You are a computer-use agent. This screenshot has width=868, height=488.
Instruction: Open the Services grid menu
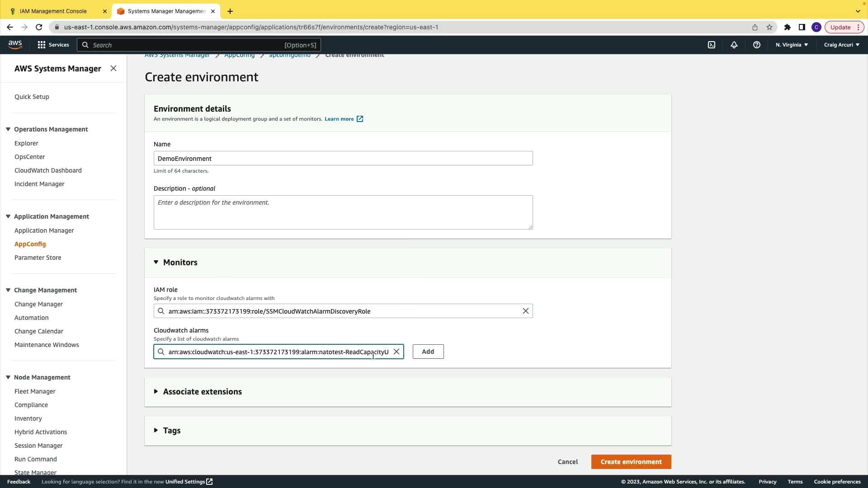point(53,45)
